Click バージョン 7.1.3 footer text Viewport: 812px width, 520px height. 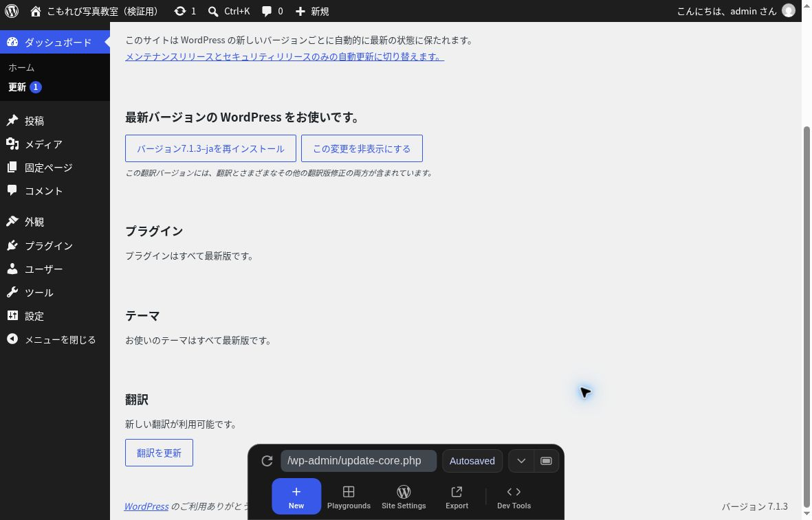point(755,506)
